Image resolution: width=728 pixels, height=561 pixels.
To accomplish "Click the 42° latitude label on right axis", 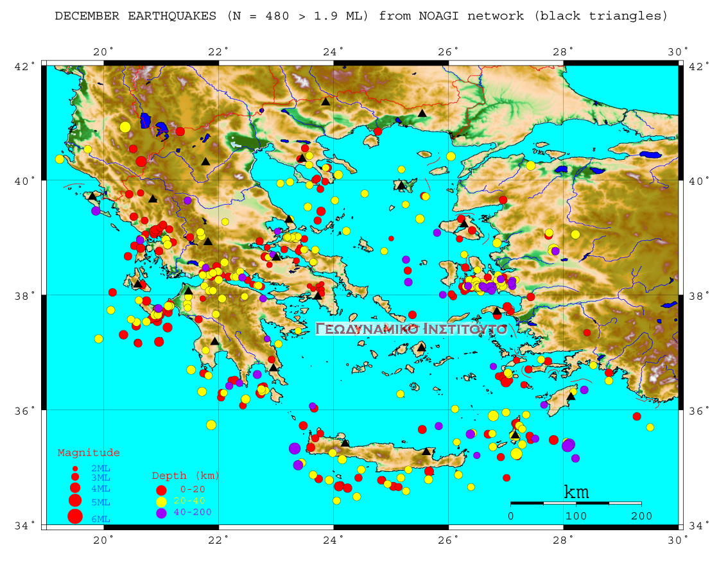I will coord(699,66).
